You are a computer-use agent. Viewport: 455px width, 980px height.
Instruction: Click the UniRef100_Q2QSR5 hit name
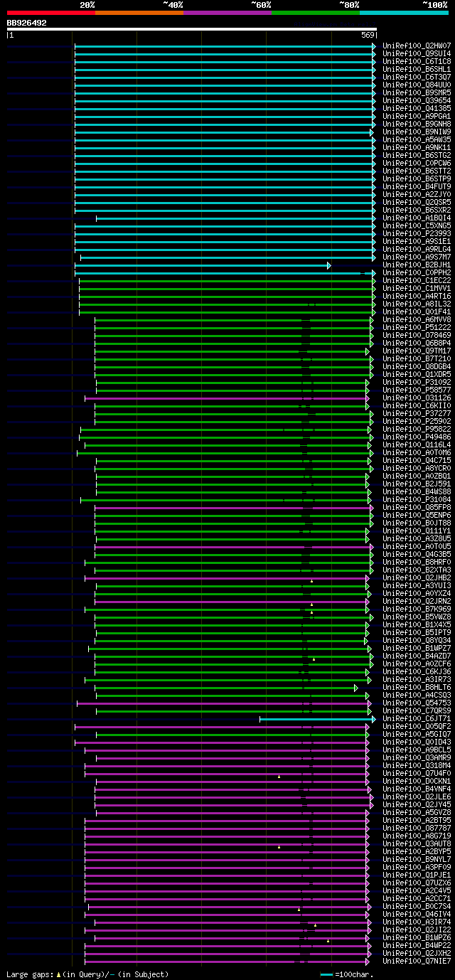417,203
